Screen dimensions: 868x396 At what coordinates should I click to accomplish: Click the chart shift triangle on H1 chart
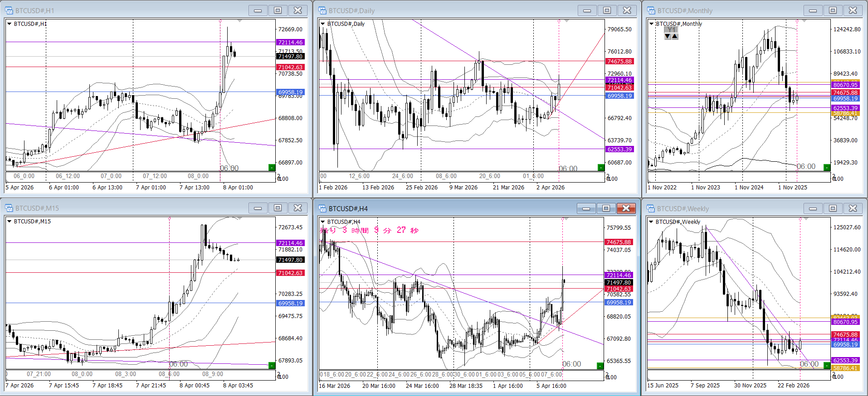(239, 21)
